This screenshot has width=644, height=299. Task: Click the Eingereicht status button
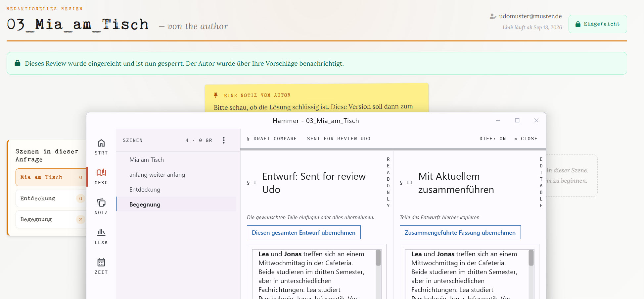(598, 24)
